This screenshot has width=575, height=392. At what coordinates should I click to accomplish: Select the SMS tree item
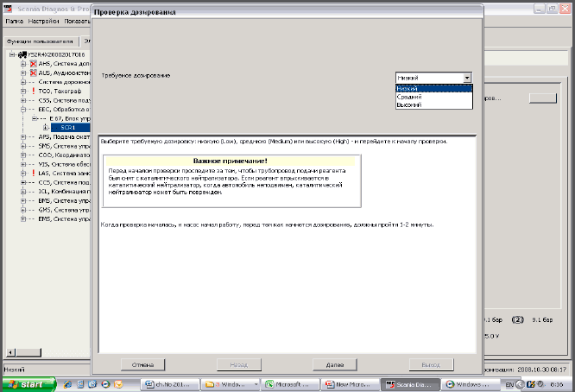coord(64,146)
